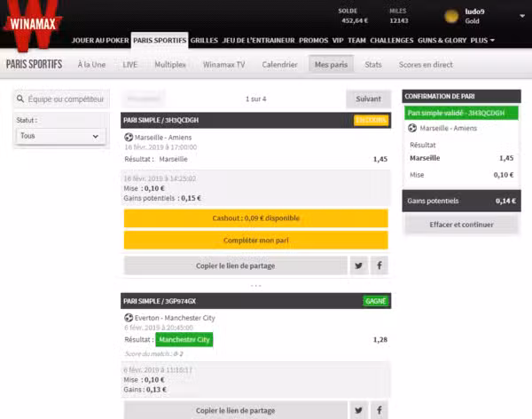Image resolution: width=532 pixels, height=419 pixels.
Task: Click the football icon beside Everton match
Action: [x=129, y=318]
